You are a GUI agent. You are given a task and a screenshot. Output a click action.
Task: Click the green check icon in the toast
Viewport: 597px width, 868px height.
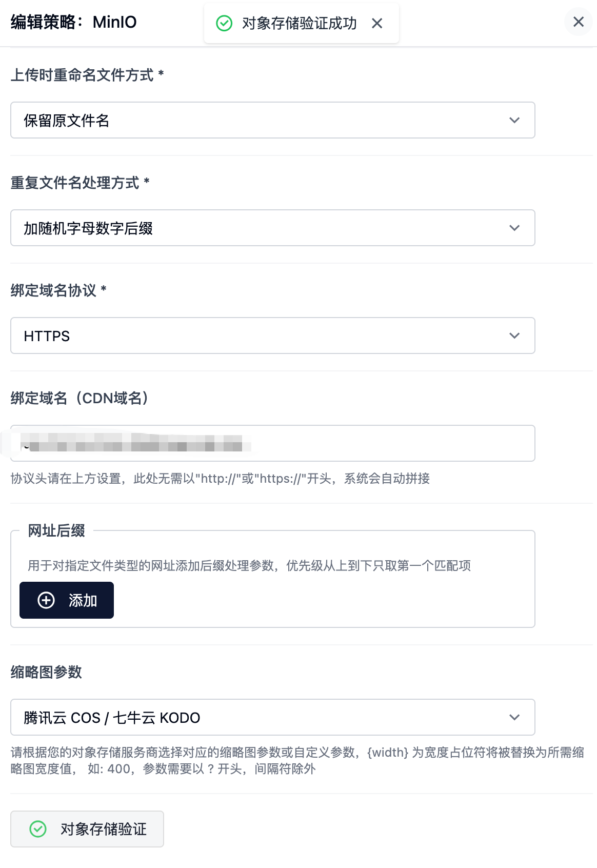224,23
